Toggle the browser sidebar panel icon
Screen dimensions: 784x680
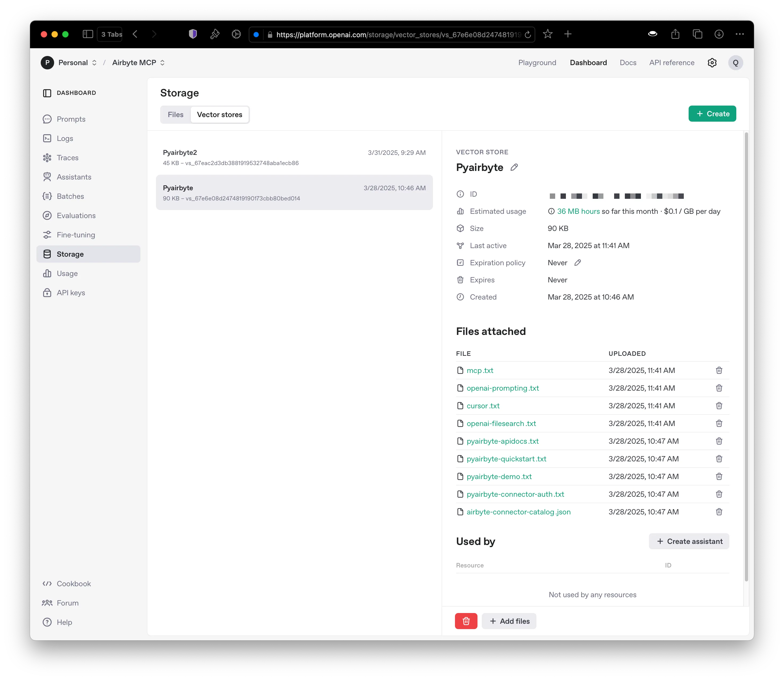click(x=88, y=34)
